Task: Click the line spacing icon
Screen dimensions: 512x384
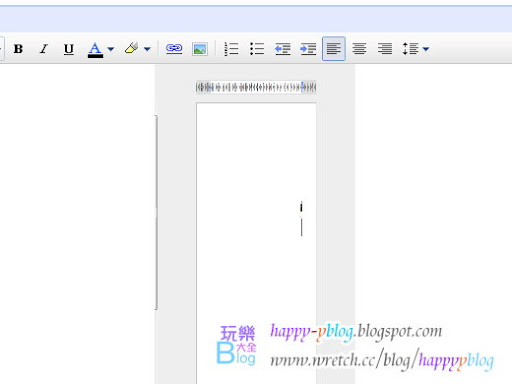Action: coord(410,49)
